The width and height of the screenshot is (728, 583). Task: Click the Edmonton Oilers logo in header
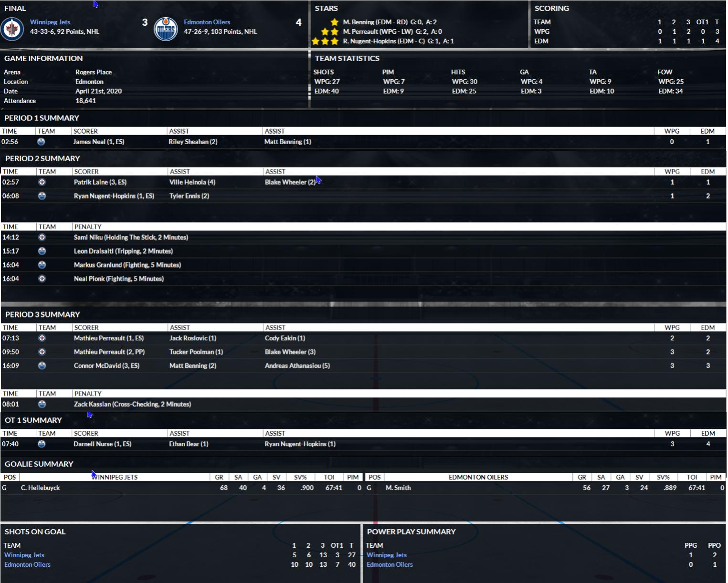(x=166, y=29)
